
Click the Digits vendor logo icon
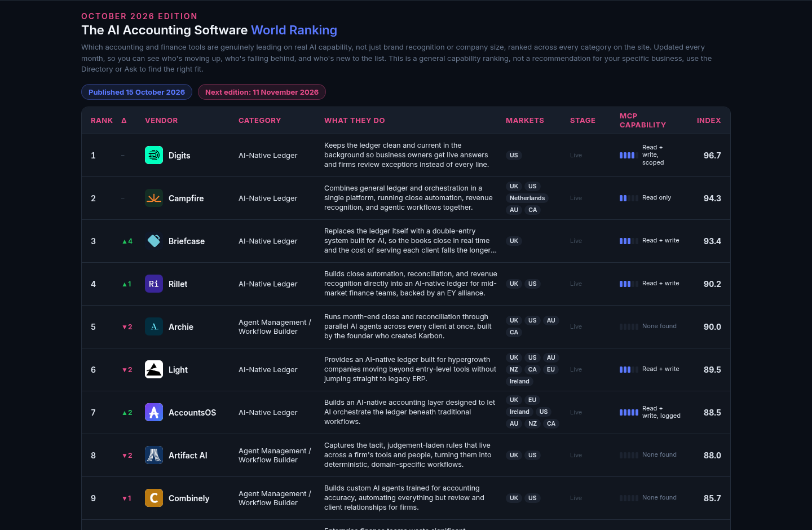click(154, 155)
